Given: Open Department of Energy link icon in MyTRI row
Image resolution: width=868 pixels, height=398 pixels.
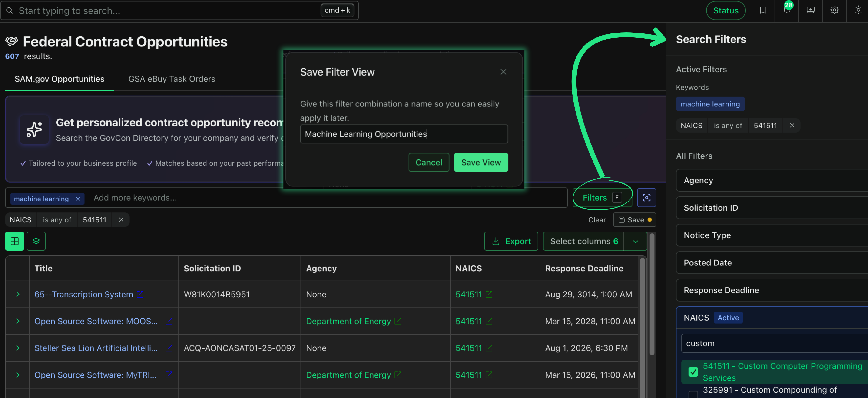Looking at the screenshot, I should pyautogui.click(x=398, y=375).
